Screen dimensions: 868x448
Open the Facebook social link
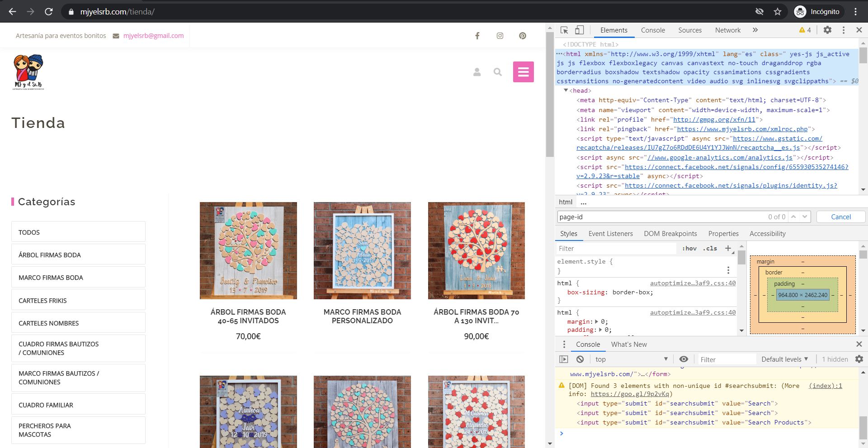coord(477,36)
